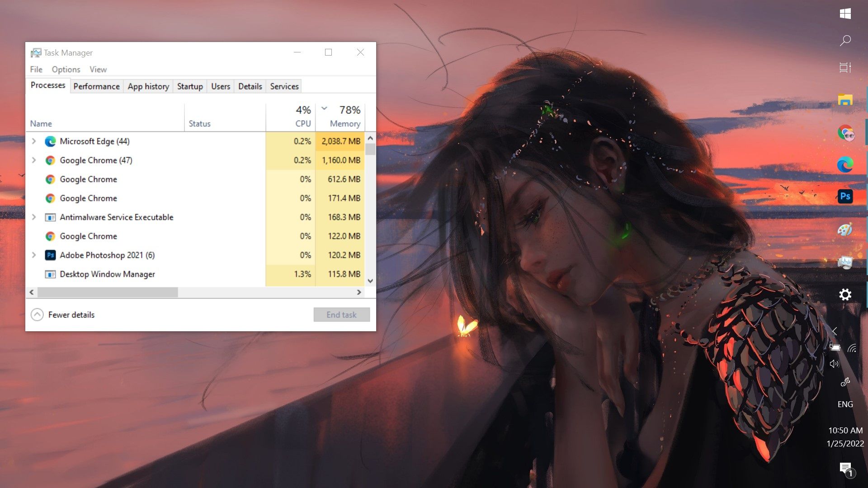Screen dimensions: 868x488
Task: Click the File Explorer icon in taskbar
Action: pyautogui.click(x=845, y=100)
